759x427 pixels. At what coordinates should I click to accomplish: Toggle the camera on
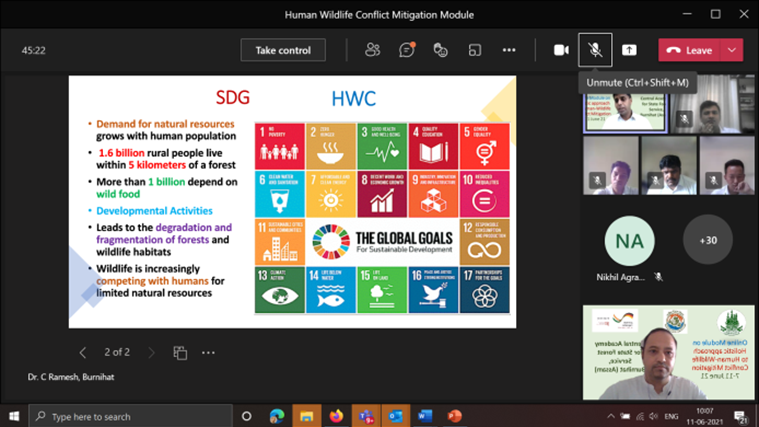[561, 50]
